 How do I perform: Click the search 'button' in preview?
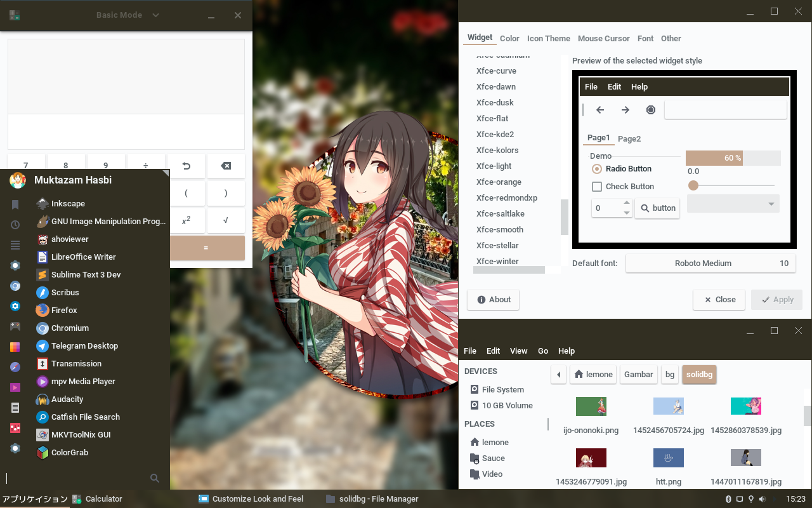(657, 208)
